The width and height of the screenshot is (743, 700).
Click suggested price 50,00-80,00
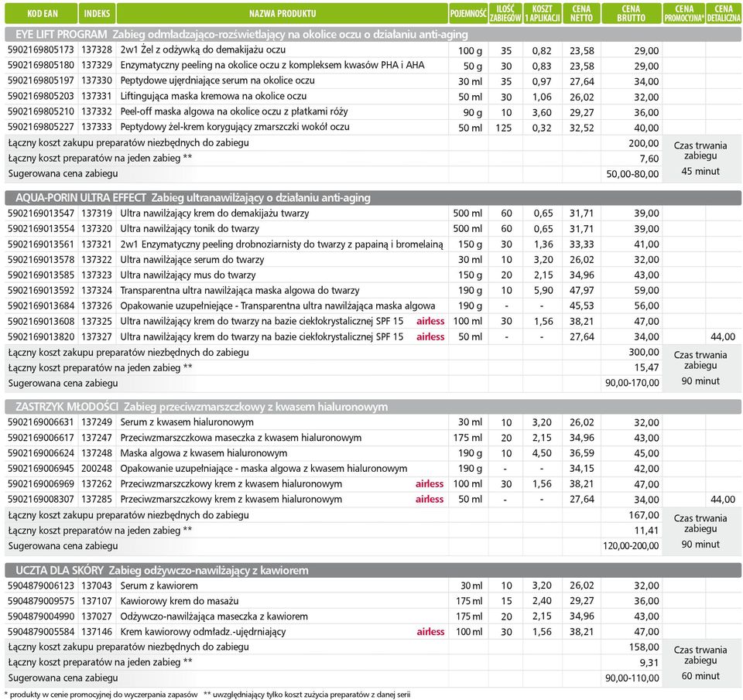[x=632, y=174]
